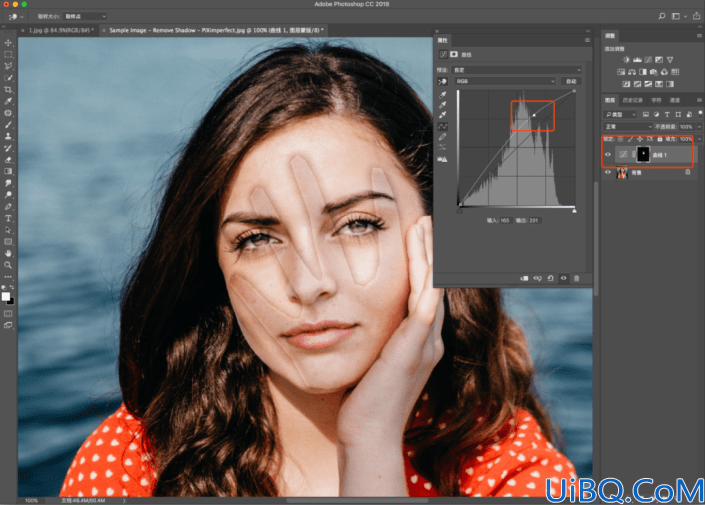705x505 pixels.
Task: Click the trash icon in Properties panel
Action: coord(576,278)
